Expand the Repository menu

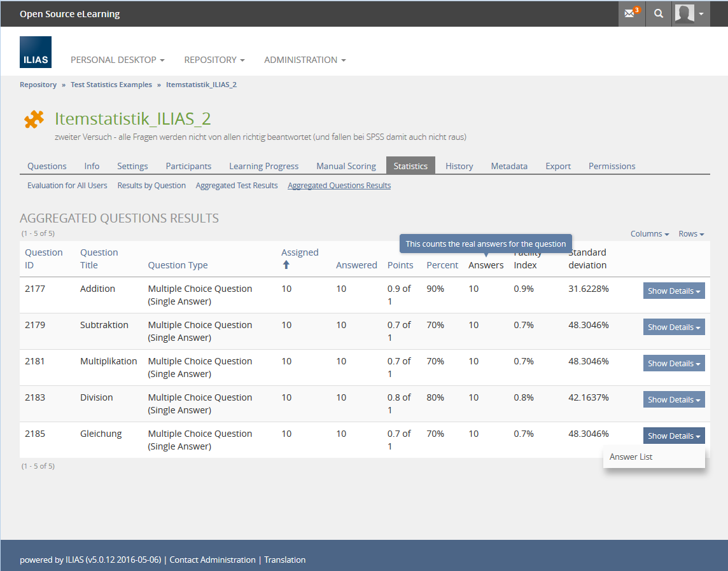pyautogui.click(x=214, y=60)
